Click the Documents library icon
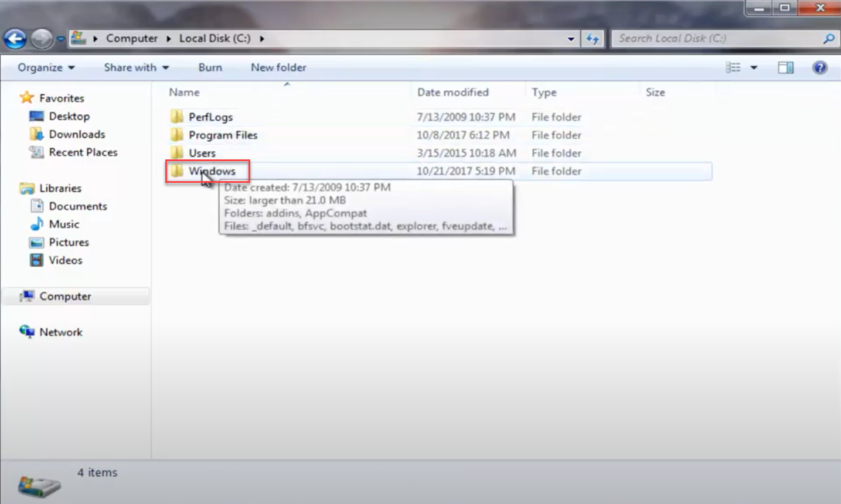The height and width of the screenshot is (504, 841). [37, 206]
